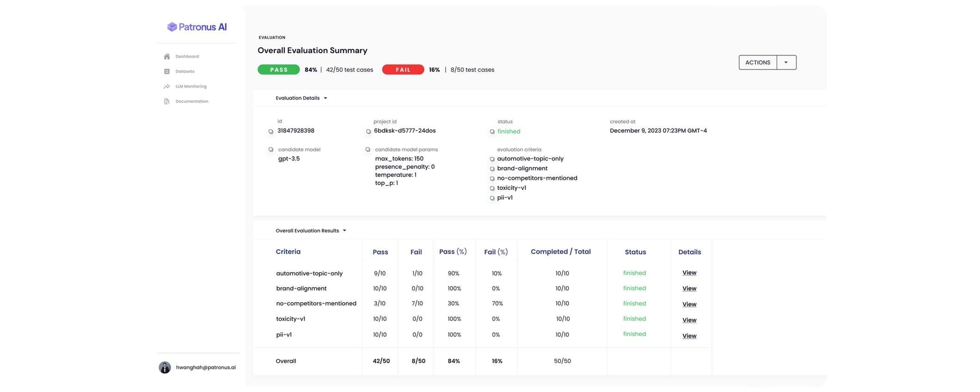
Task: Copy the project id value
Action: coord(368,132)
